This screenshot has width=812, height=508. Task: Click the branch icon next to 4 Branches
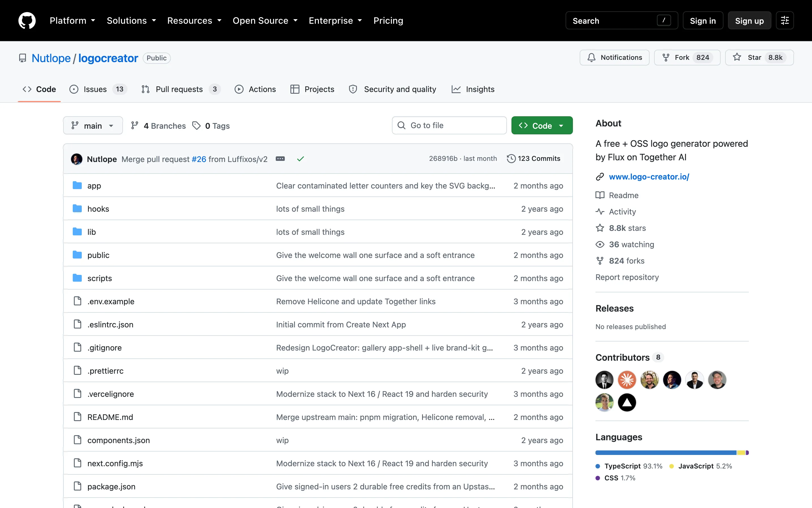pyautogui.click(x=134, y=126)
